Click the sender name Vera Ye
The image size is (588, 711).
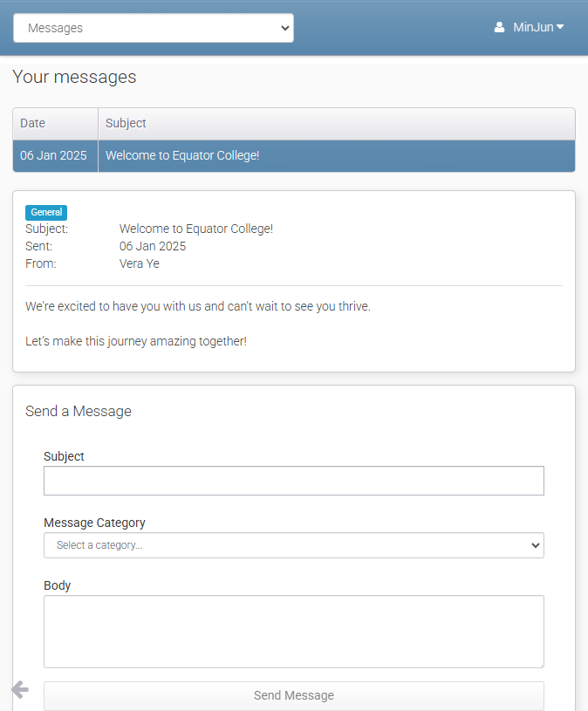[140, 263]
